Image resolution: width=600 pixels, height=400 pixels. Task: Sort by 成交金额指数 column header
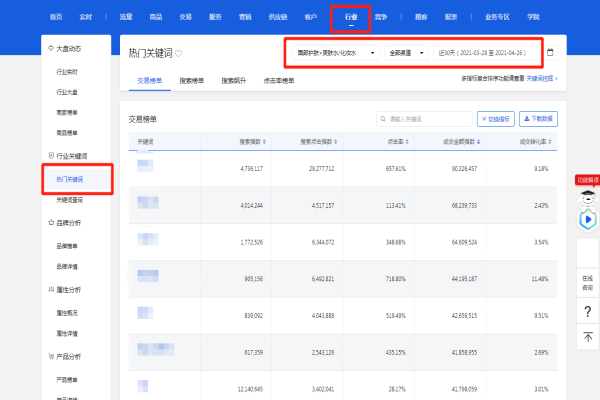click(x=460, y=141)
